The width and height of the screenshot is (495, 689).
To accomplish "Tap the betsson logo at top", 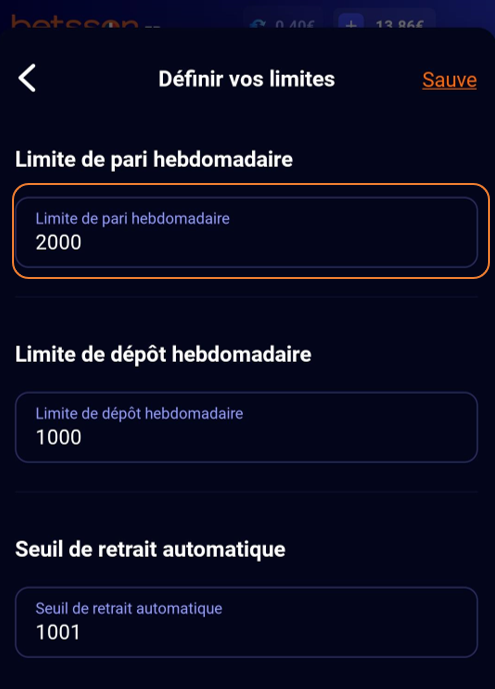I will [x=75, y=22].
